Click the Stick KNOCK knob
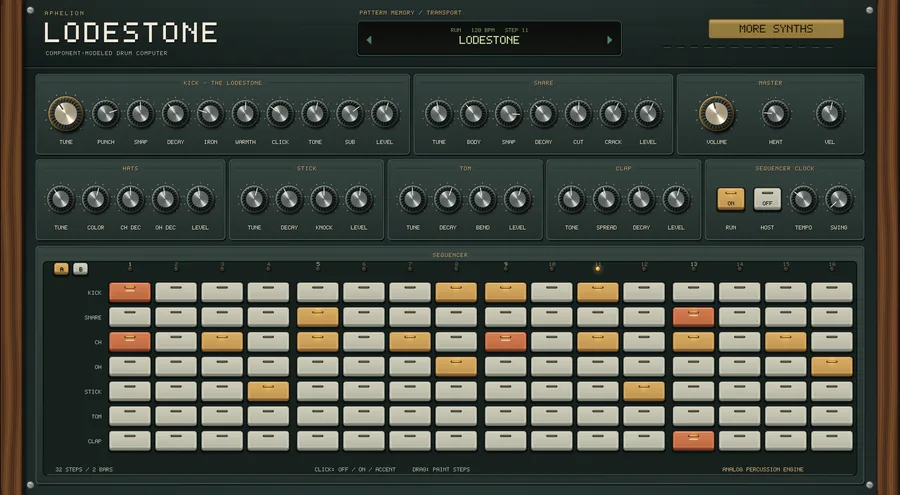This screenshot has width=900, height=495. 324,199
